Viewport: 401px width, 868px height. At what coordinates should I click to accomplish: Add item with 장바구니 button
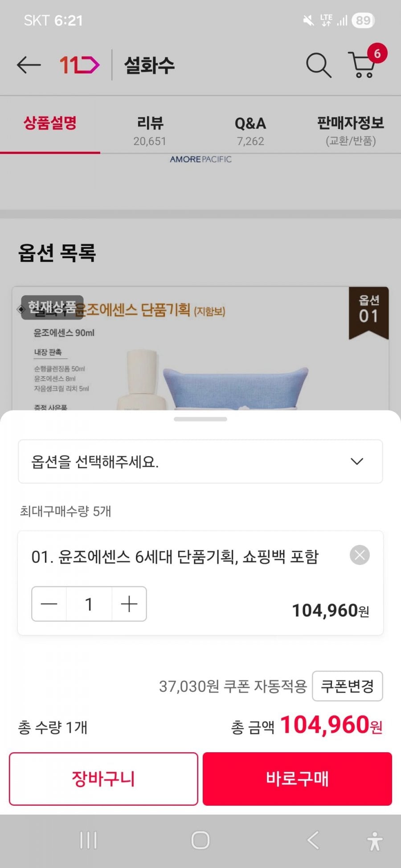click(x=103, y=779)
